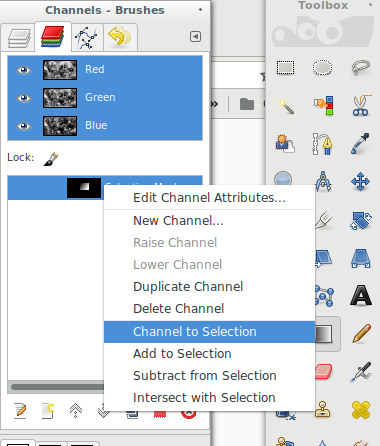The image size is (380, 446).
Task: Open the configure tab menu arrow
Action: click(x=195, y=36)
